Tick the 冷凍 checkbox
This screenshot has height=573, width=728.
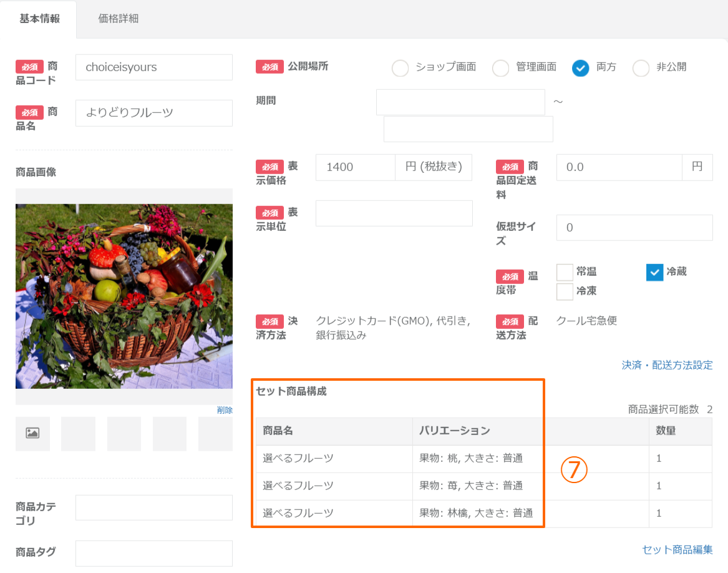565,291
